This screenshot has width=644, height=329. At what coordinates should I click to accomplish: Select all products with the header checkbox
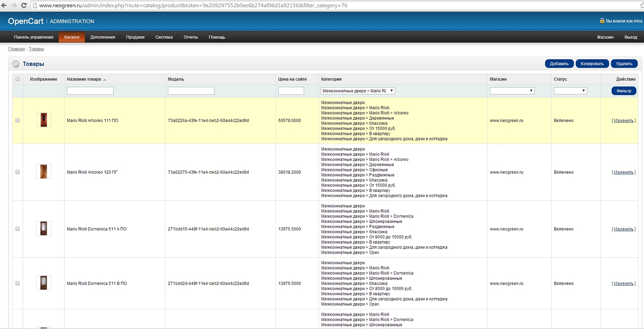pos(17,79)
